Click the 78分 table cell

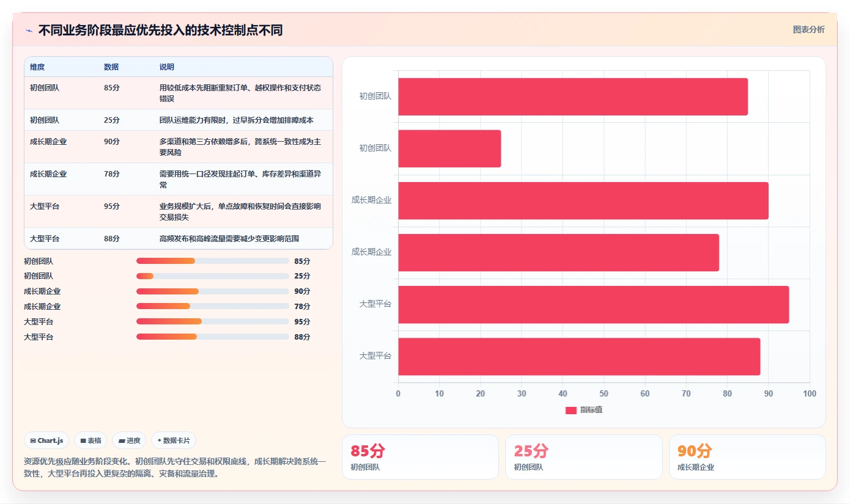coord(112,174)
